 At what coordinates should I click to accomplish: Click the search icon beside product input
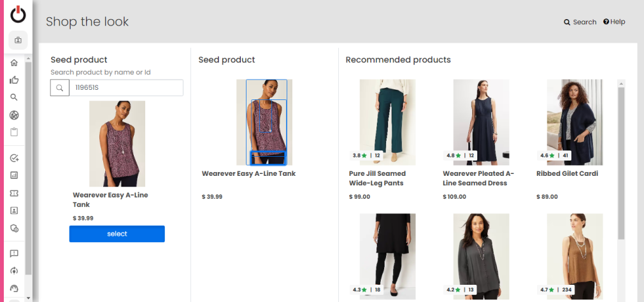point(60,88)
